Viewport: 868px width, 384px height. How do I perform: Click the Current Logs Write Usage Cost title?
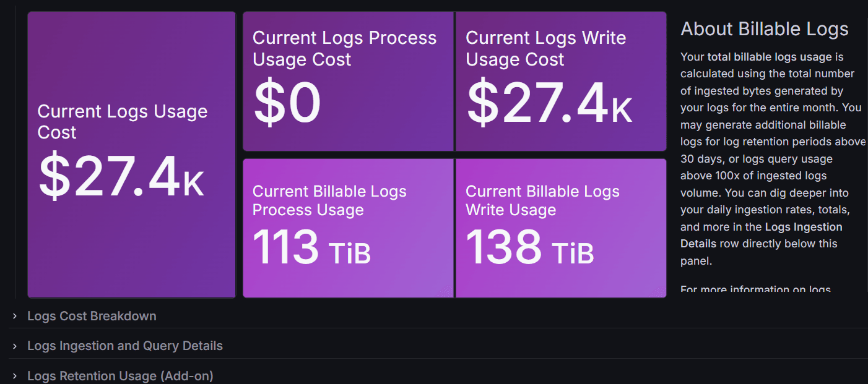(545, 48)
